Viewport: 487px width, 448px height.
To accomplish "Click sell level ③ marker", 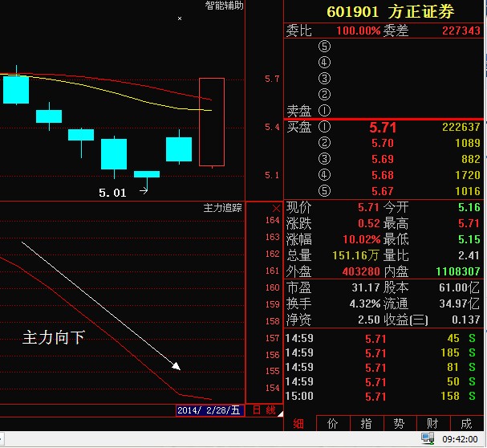I will [x=325, y=79].
